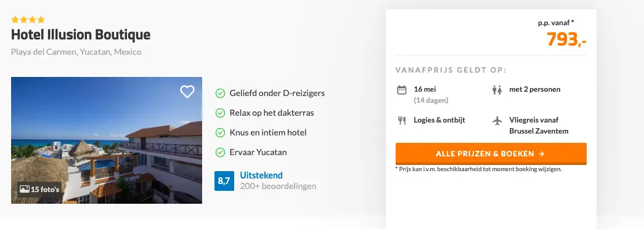Image resolution: width=644 pixels, height=229 pixels.
Task: Click the 8,7 score badge
Action: point(224,181)
